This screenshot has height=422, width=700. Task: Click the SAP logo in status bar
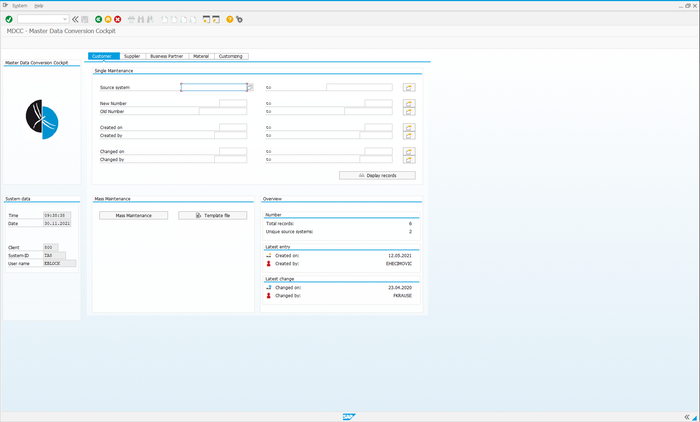click(349, 417)
